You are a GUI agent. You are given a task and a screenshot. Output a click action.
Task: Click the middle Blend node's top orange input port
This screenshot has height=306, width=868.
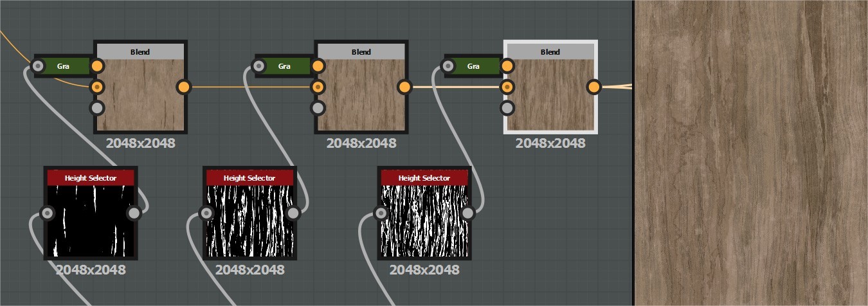(318, 66)
